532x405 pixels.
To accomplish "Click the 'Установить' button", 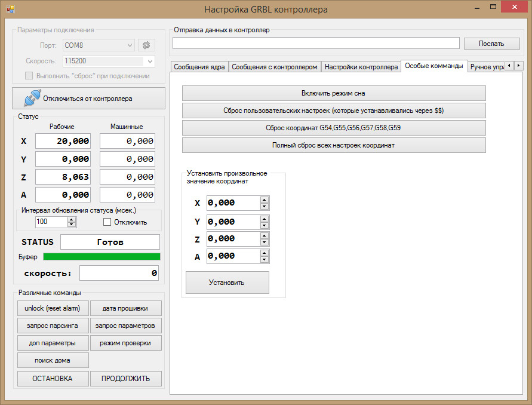I will click(227, 283).
